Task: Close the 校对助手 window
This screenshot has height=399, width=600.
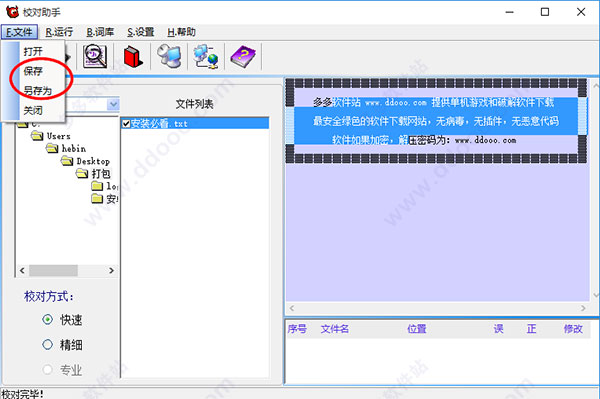Action: 581,12
